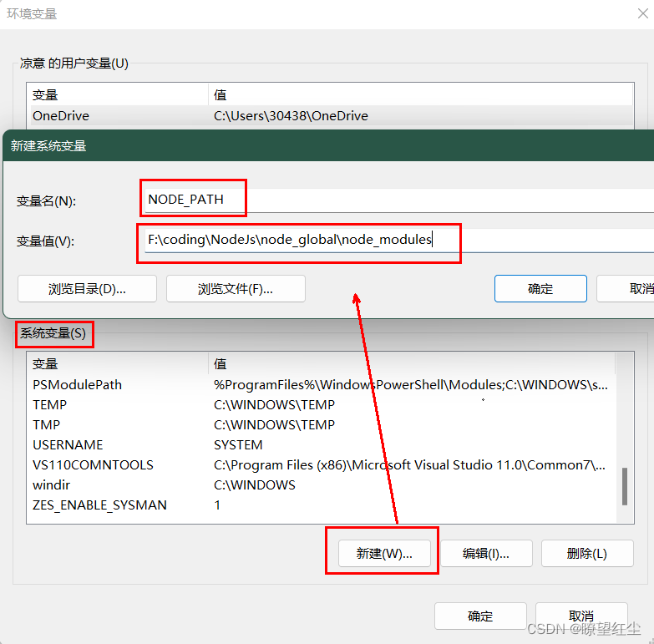
Task: Click the 变量 column header in the system variables list
Action: [118, 363]
